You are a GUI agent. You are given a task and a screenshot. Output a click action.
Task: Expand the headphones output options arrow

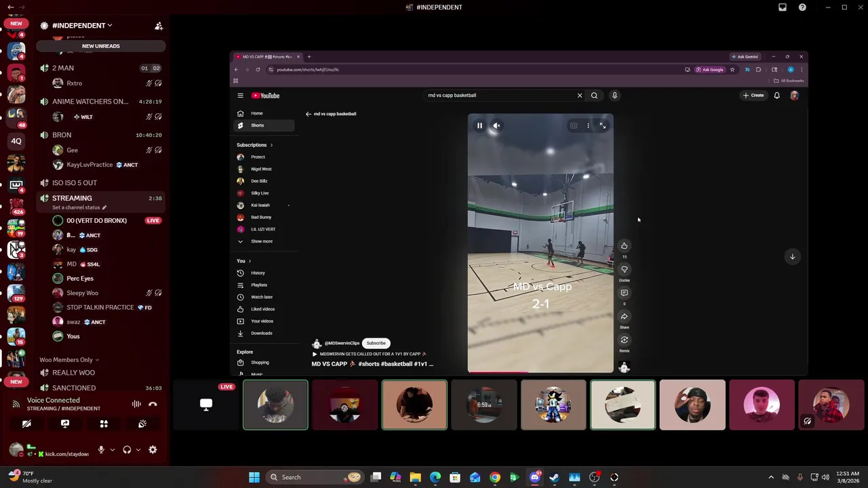(x=138, y=449)
